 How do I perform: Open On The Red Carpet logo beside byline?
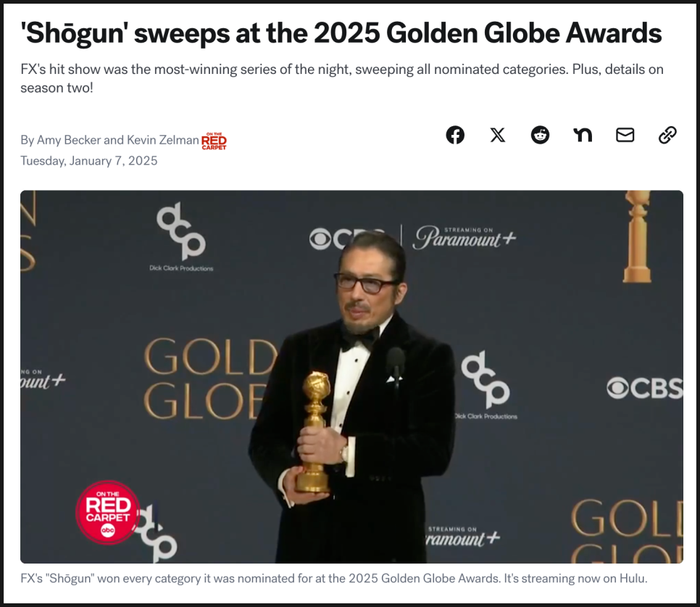214,141
